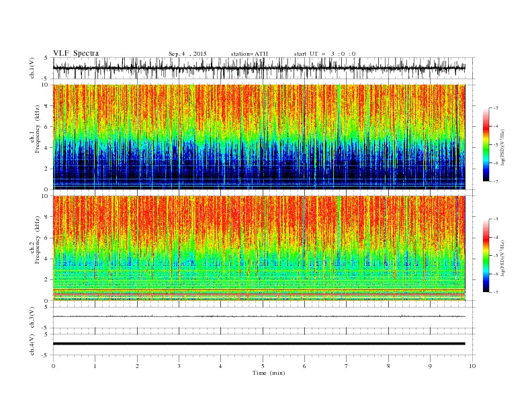Click the "2" kHz tick on ch.2 spectrogram
This screenshot has width=532, height=411.
[47, 280]
